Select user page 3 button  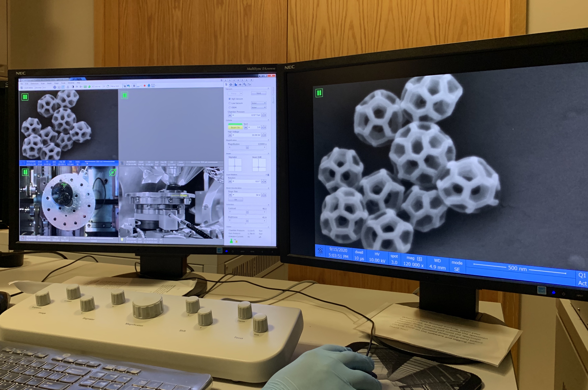(x=234, y=80)
